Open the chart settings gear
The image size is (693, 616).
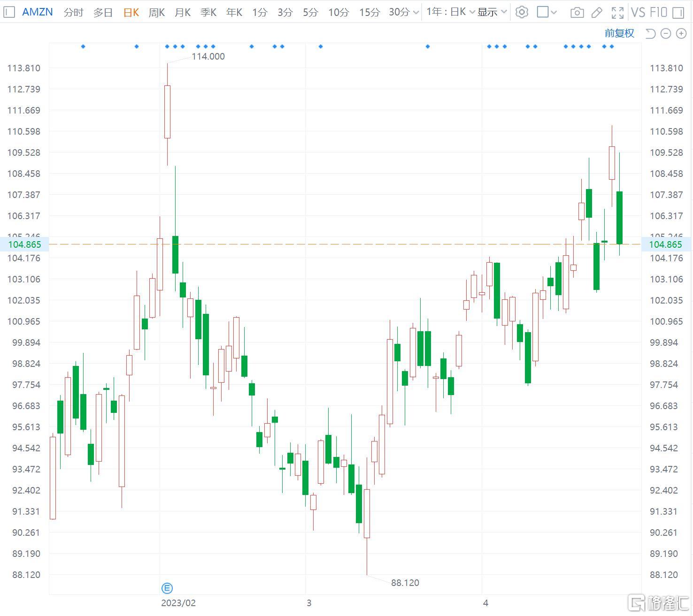522,12
